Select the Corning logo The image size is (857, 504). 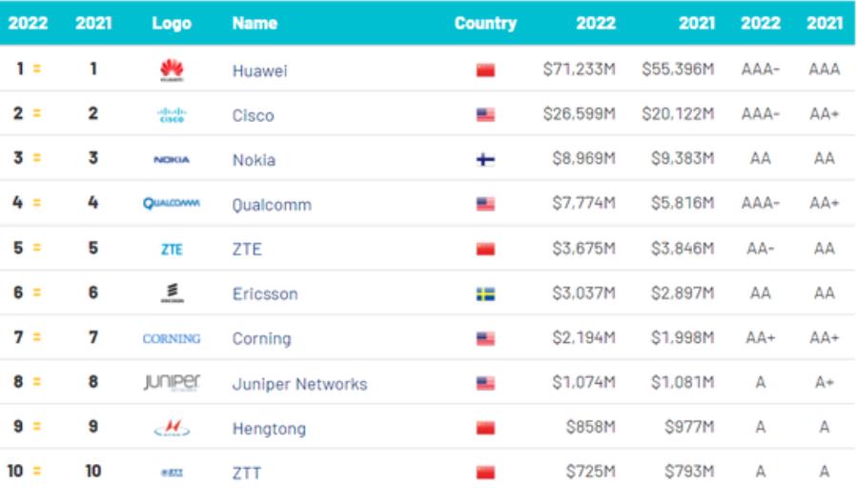pos(172,338)
